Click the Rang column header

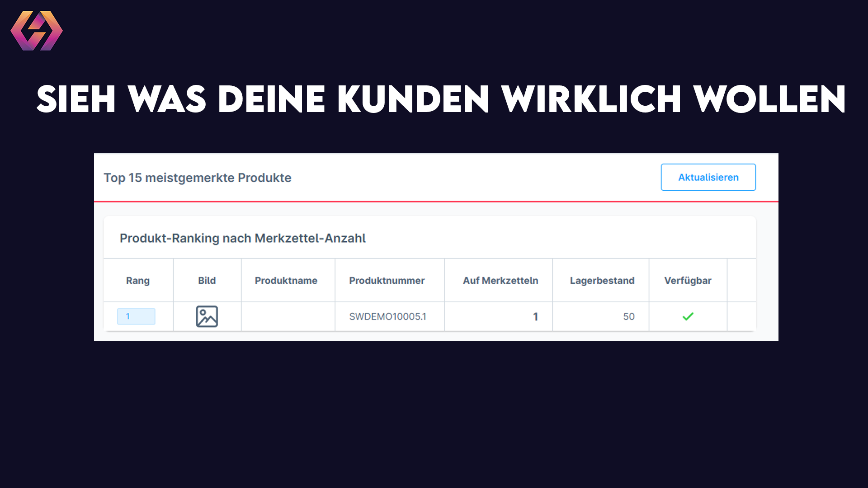138,281
